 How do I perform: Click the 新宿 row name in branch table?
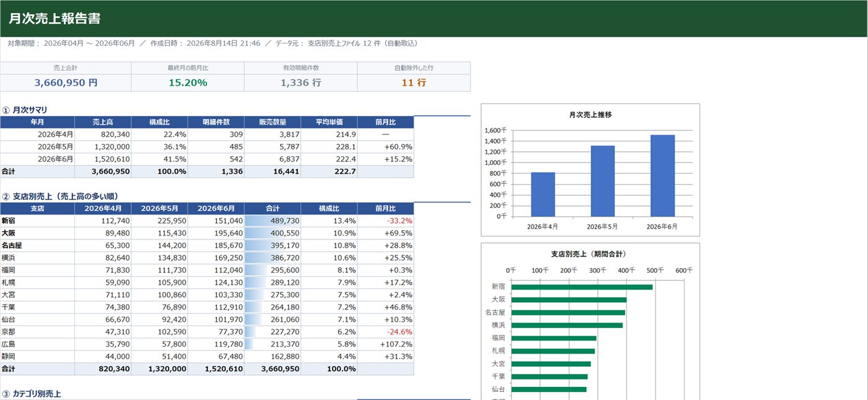(x=37, y=221)
